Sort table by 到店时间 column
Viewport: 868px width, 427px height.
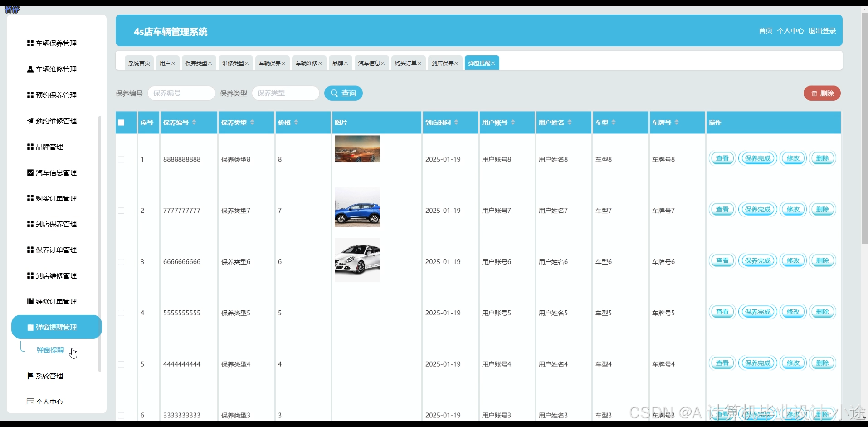(457, 122)
